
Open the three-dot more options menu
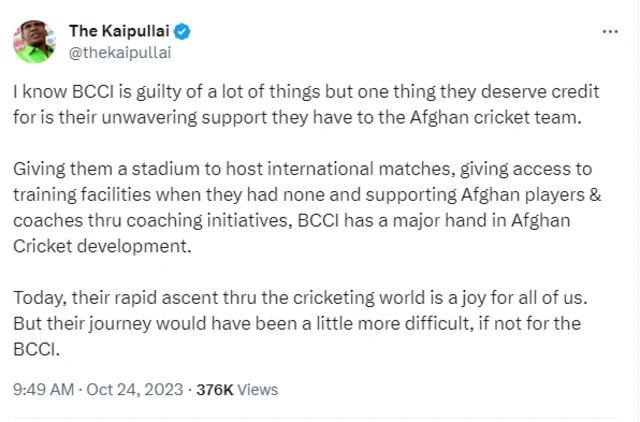[x=609, y=32]
